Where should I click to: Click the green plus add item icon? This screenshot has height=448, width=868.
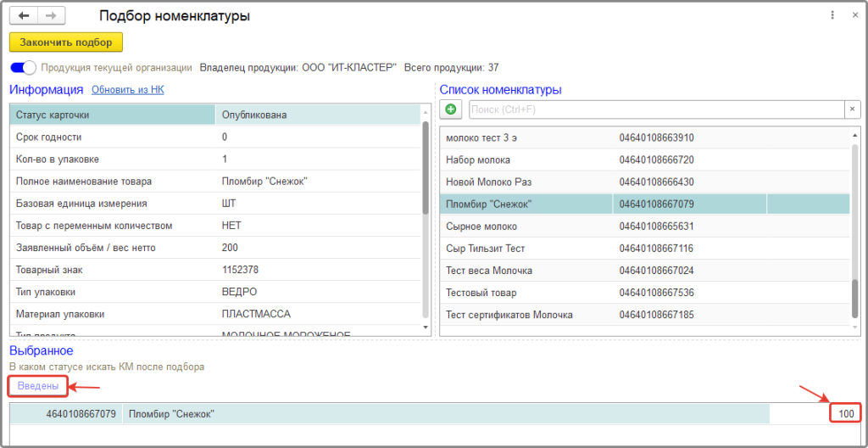pyautogui.click(x=451, y=109)
